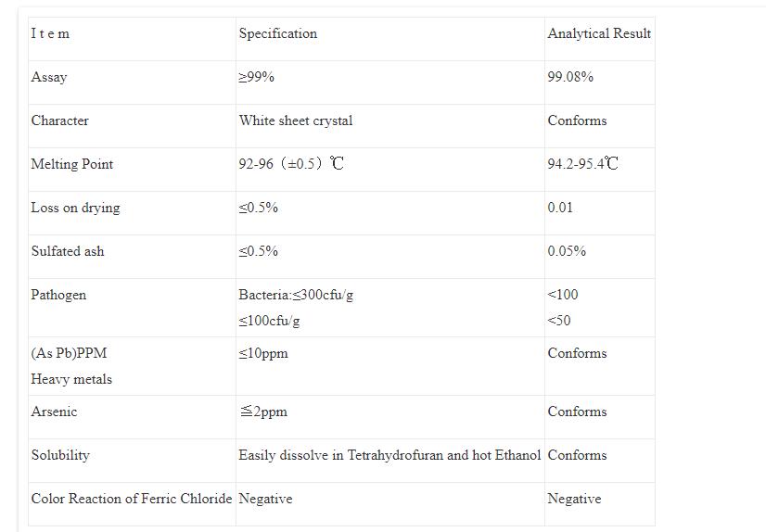Click 'White sheet crystal' specification text
The image size is (766, 532).
295,121
